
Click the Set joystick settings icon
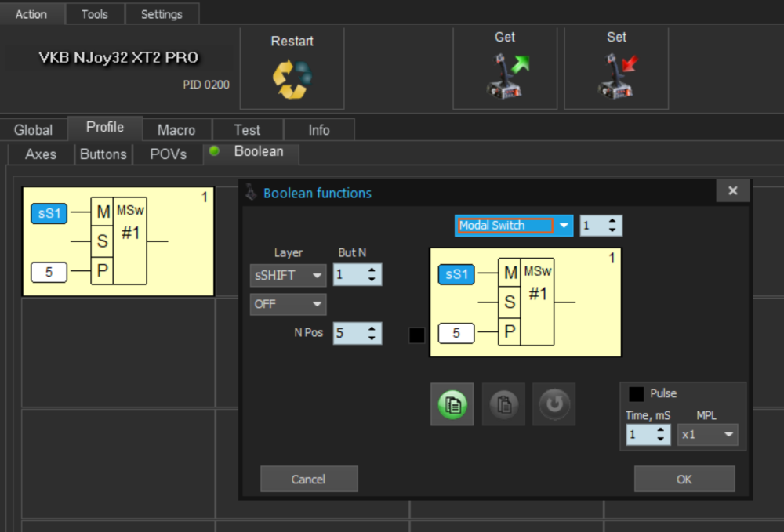[x=616, y=75]
